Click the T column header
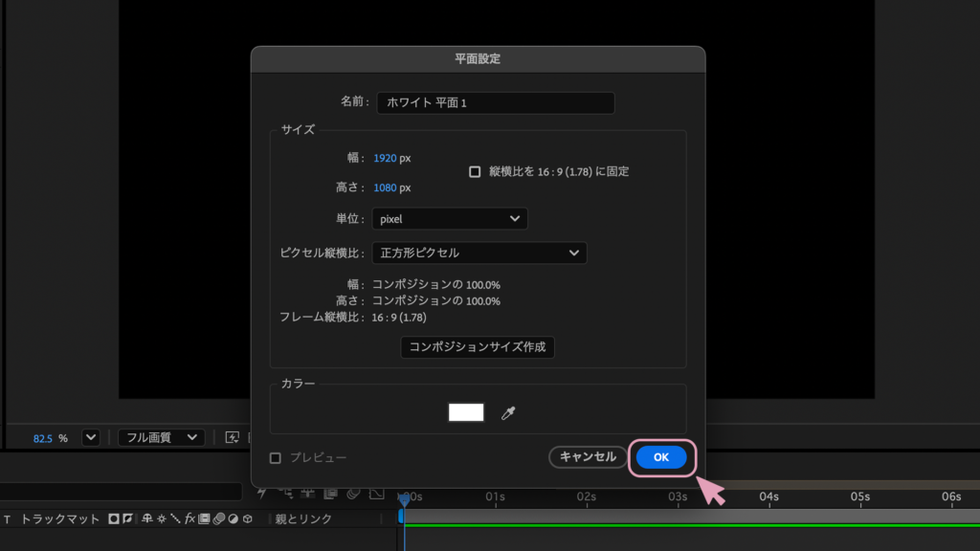The height and width of the screenshot is (551, 980). point(7,519)
